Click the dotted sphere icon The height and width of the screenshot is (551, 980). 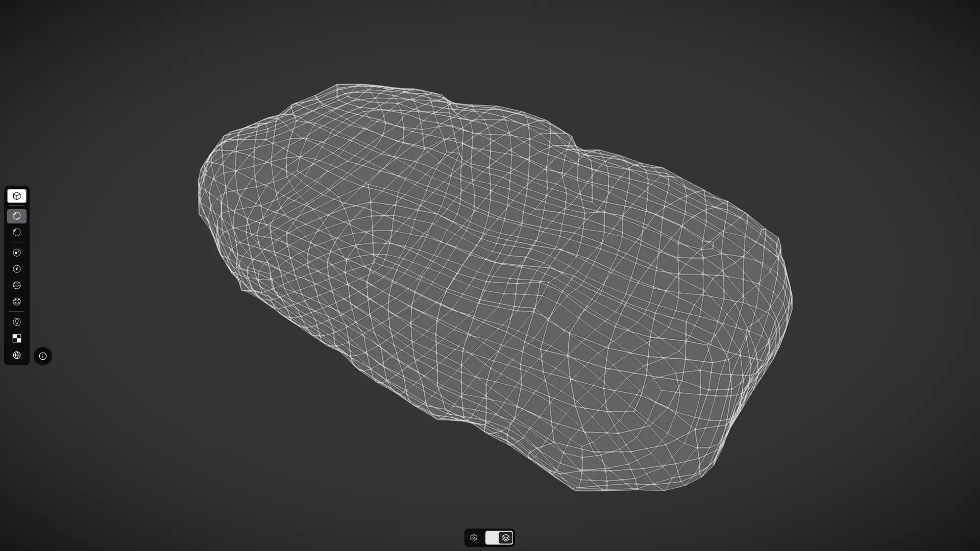[17, 286]
